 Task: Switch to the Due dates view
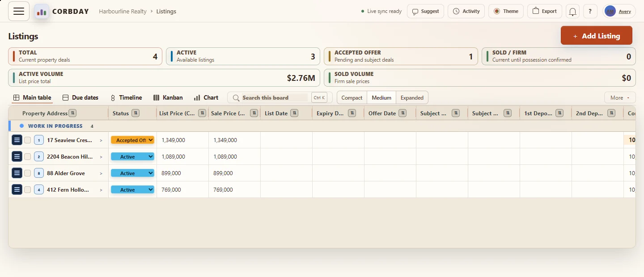tap(80, 97)
